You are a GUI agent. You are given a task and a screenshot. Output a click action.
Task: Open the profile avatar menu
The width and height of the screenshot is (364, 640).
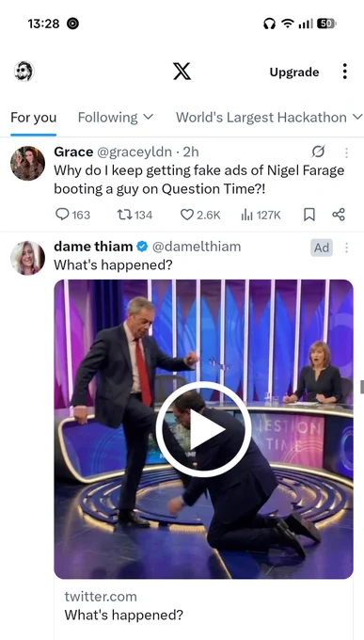24,72
